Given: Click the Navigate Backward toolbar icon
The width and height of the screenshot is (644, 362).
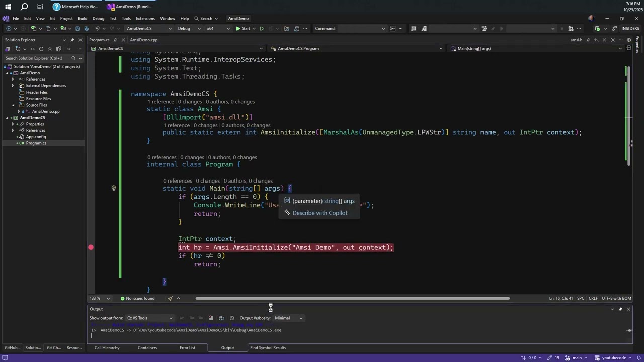Looking at the screenshot, I should (9, 28).
